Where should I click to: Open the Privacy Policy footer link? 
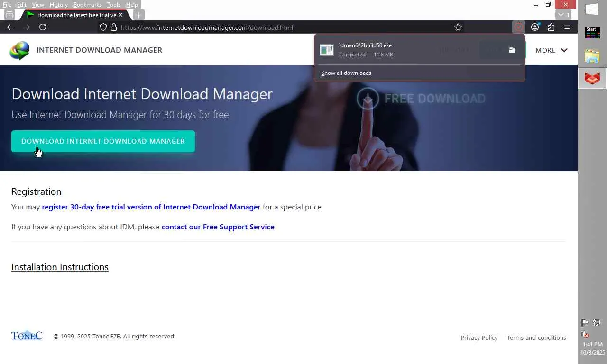479,338
